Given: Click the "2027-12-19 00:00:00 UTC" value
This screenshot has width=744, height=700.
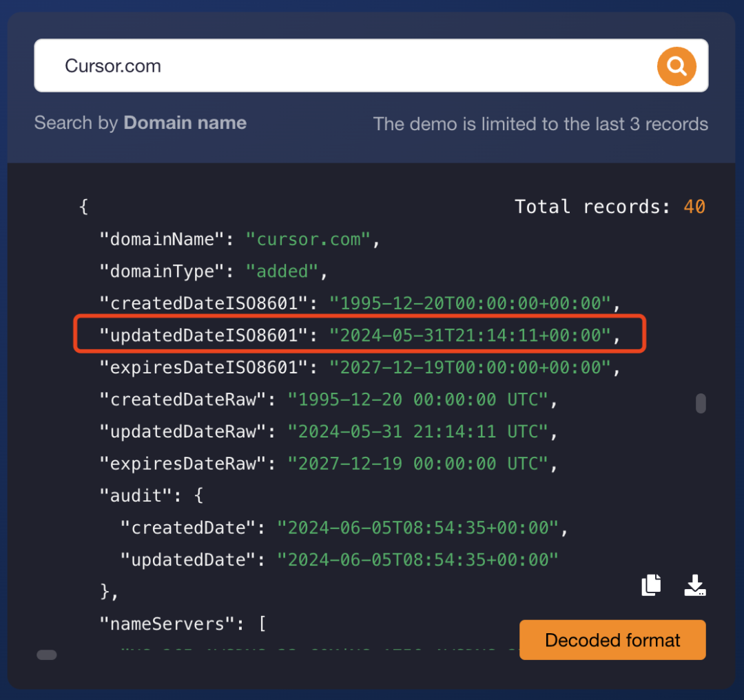Looking at the screenshot, I should 417,464.
